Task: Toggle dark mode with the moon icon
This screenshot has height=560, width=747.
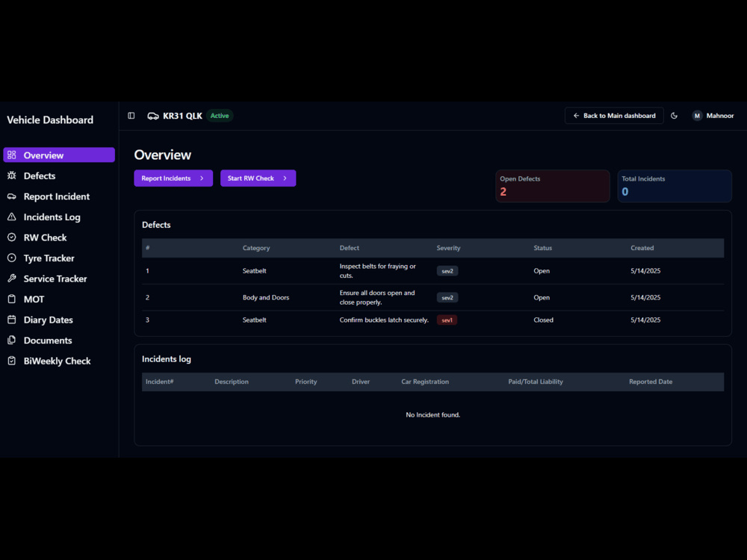Action: (674, 116)
